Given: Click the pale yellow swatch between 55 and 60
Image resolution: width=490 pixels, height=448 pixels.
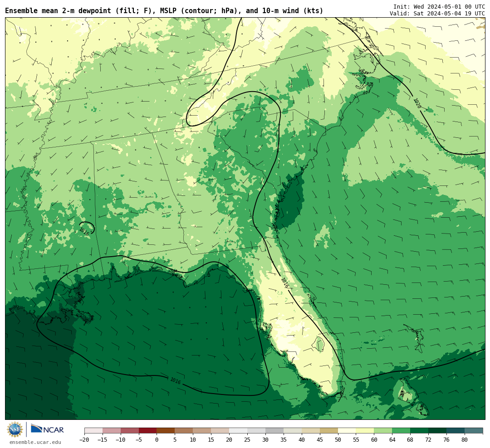Looking at the screenshot, I should [x=365, y=431].
